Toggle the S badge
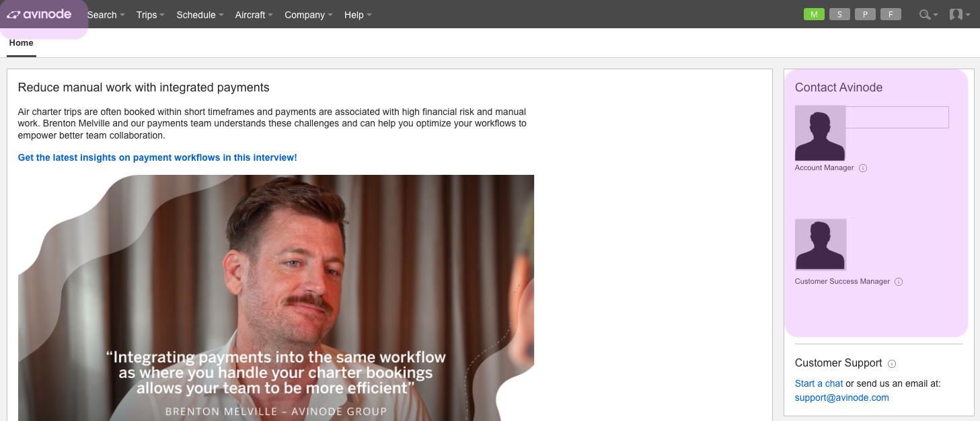The image size is (980, 421). [x=839, y=14]
